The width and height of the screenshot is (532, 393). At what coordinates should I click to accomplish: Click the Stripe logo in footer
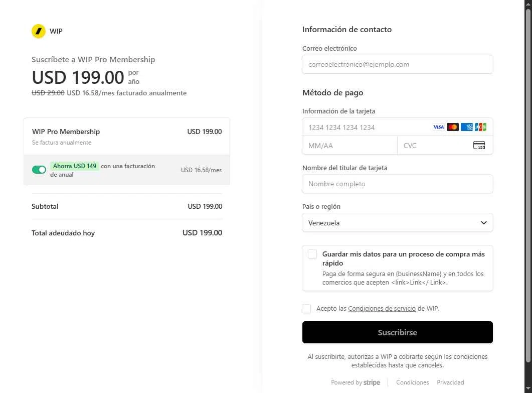[372, 382]
